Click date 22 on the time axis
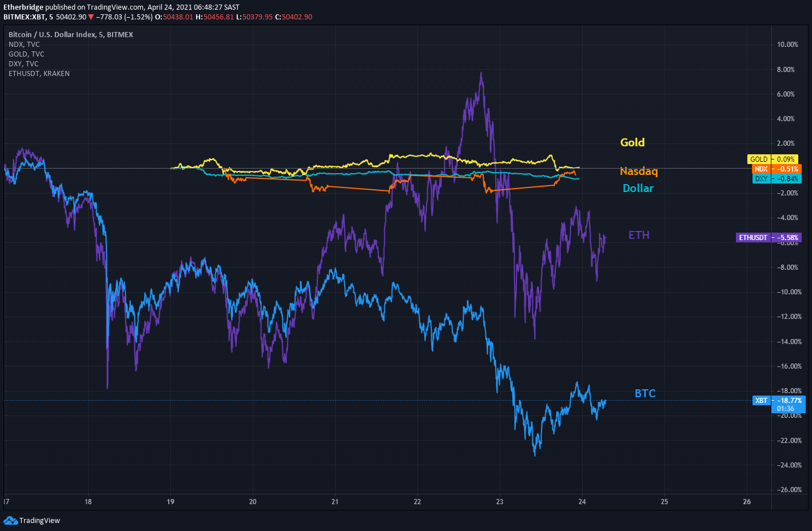812x531 pixels. pyautogui.click(x=417, y=502)
